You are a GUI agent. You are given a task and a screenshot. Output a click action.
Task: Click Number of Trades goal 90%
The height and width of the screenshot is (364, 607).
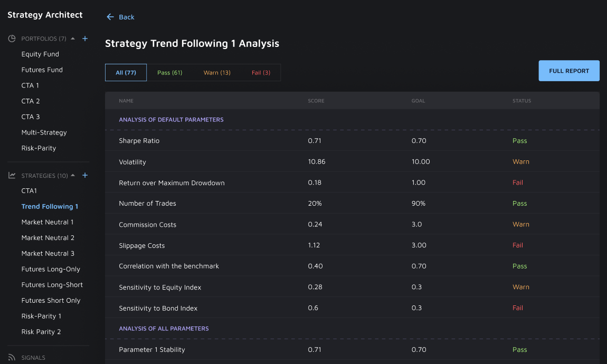[x=418, y=204]
